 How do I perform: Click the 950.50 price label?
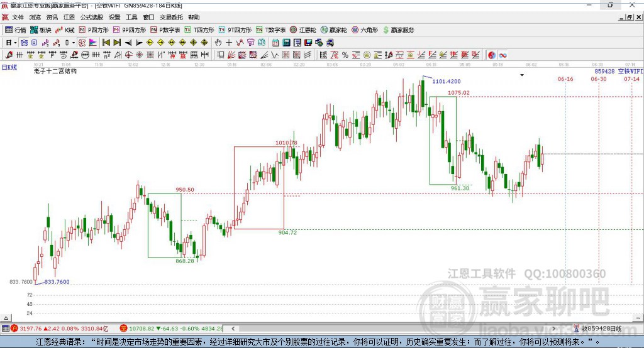tap(185, 190)
